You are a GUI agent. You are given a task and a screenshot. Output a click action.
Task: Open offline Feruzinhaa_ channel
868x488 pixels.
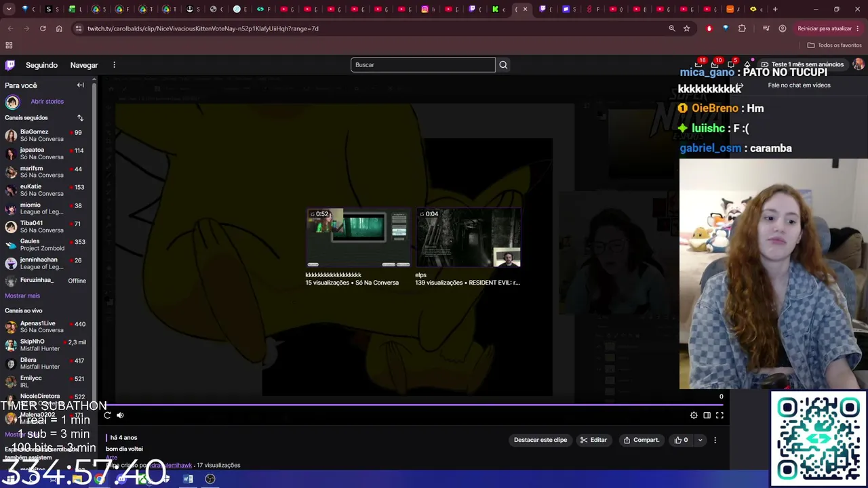tap(46, 281)
